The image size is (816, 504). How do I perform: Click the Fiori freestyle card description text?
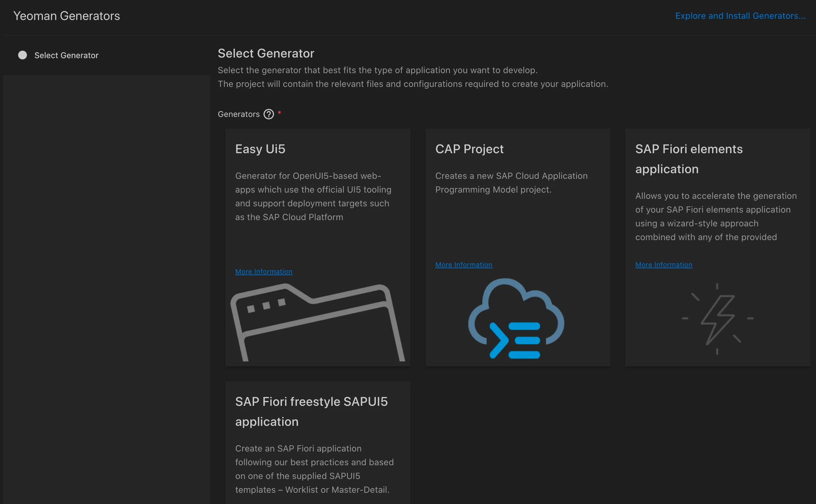point(314,469)
